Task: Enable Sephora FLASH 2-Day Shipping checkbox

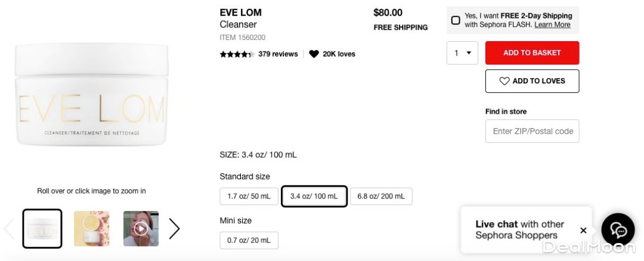Action: point(456,20)
